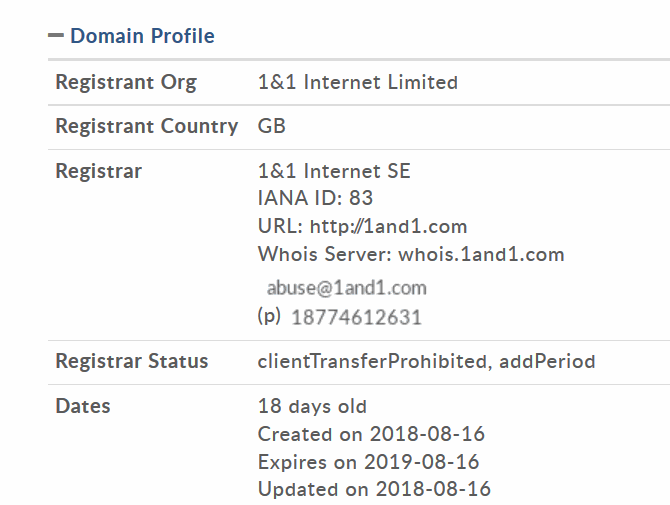
Task: Click the Registrant Country label
Action: pyautogui.click(x=146, y=126)
